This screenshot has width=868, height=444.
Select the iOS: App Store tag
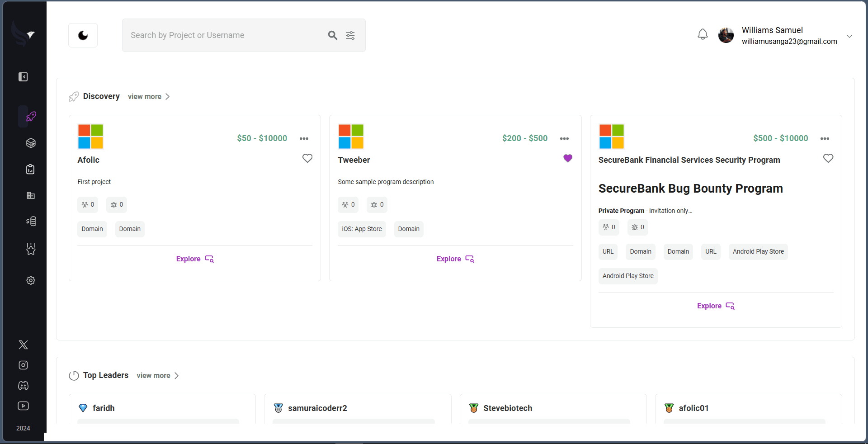click(x=362, y=229)
